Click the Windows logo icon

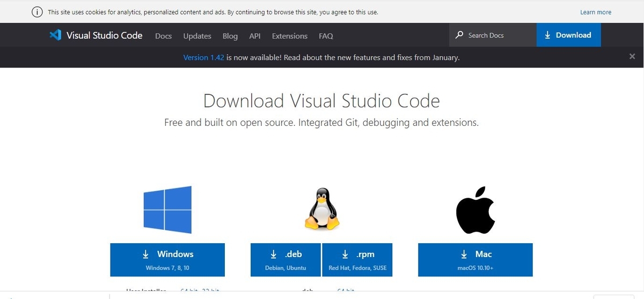tap(167, 210)
